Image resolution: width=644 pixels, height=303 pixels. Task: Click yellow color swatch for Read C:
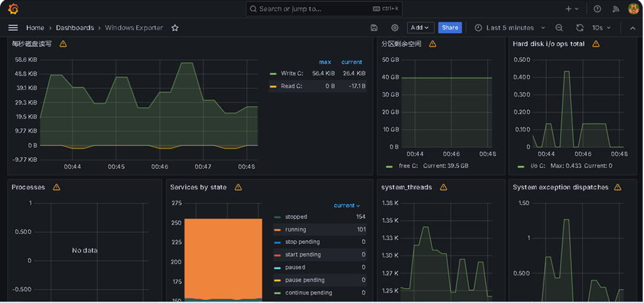coord(273,87)
